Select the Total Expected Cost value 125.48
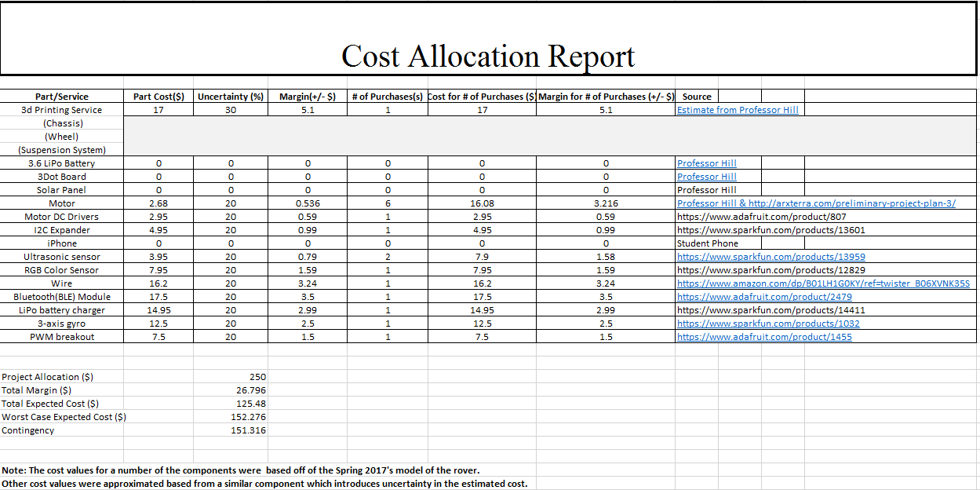Image resolution: width=980 pixels, height=490 pixels. (251, 404)
